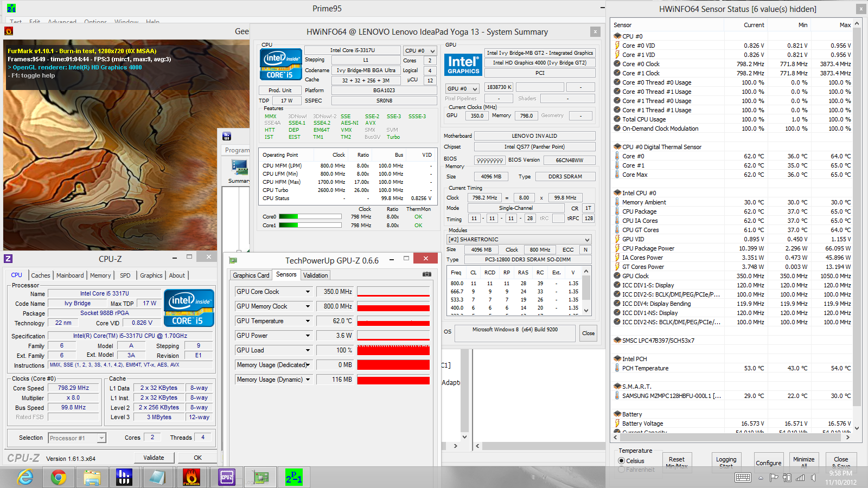This screenshot has width=868, height=488.
Task: Click the Prime95 title bar icon
Action: [11, 8]
